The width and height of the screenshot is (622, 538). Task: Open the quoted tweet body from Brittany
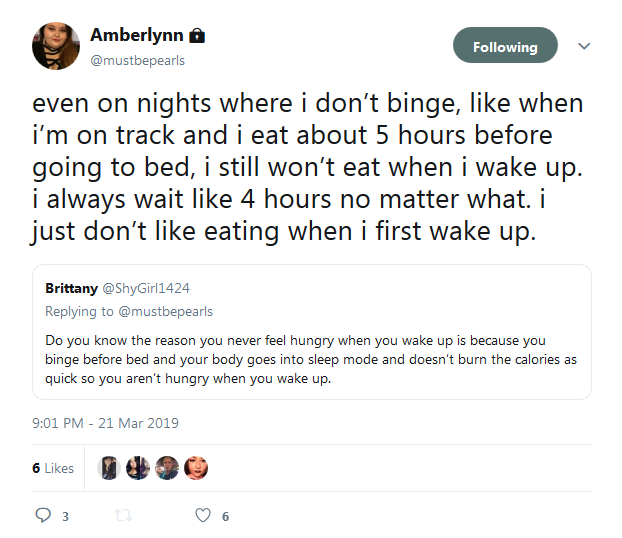tap(311, 359)
